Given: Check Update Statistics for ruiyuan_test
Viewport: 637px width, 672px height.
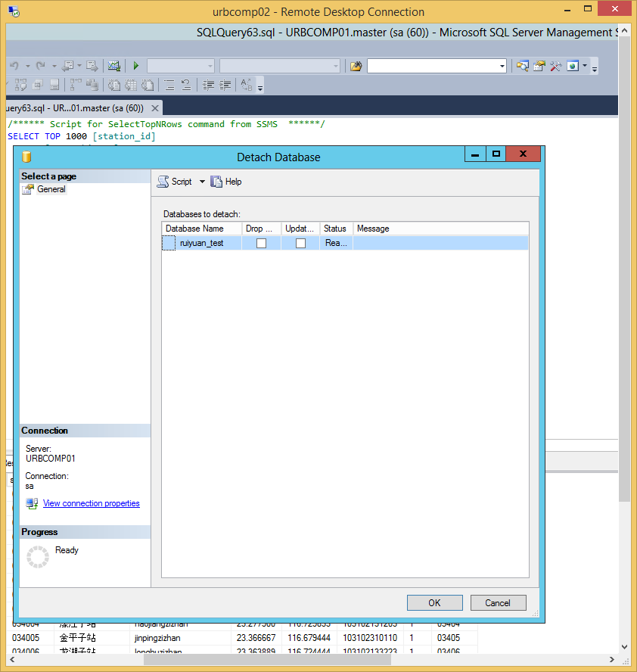Looking at the screenshot, I should [x=300, y=243].
